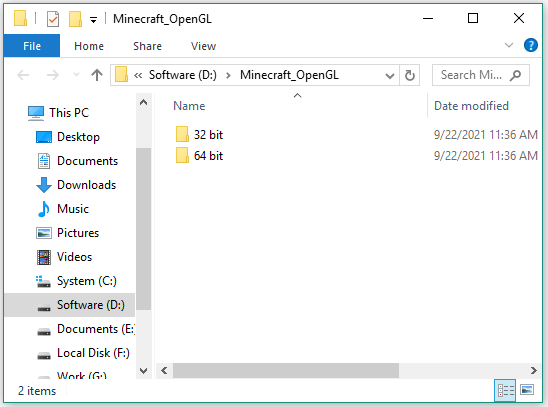Close the Minecraft_OpenGL window
This screenshot has width=548, height=407.
519,18
